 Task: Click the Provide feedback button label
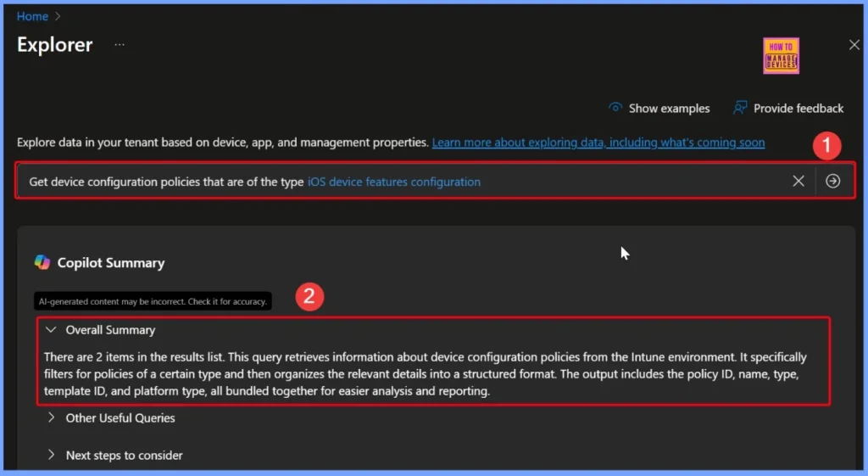click(798, 109)
